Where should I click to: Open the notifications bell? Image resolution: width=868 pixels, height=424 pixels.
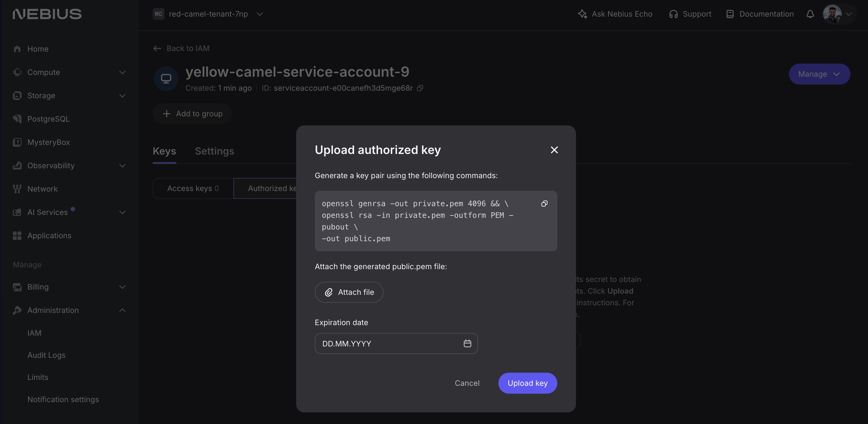pos(810,14)
